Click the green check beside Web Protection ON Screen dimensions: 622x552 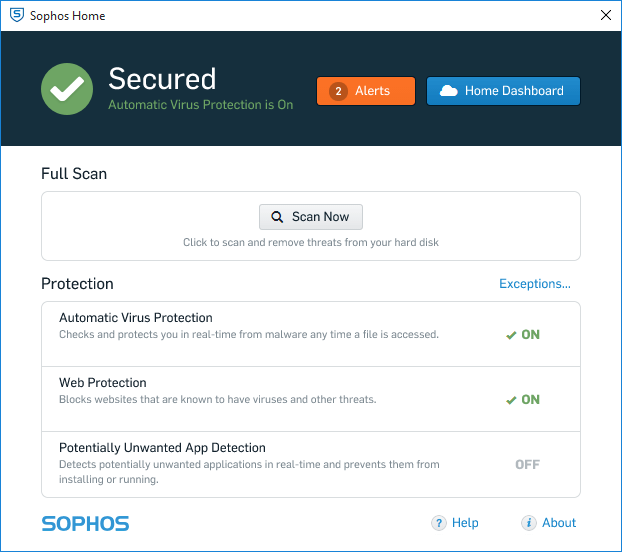click(511, 400)
